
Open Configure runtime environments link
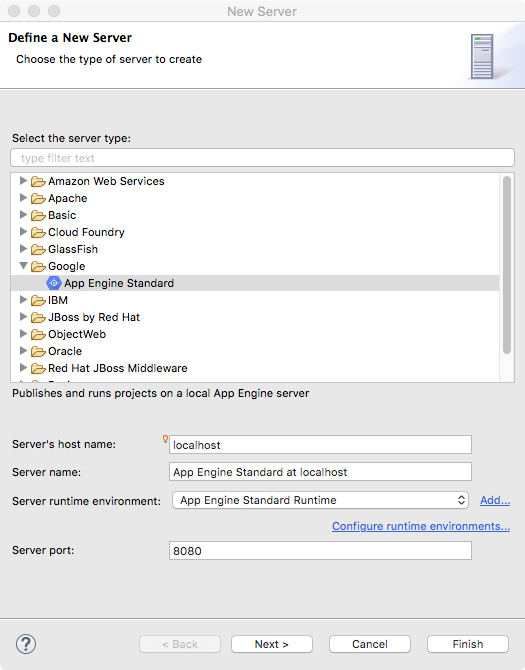pyautogui.click(x=421, y=526)
